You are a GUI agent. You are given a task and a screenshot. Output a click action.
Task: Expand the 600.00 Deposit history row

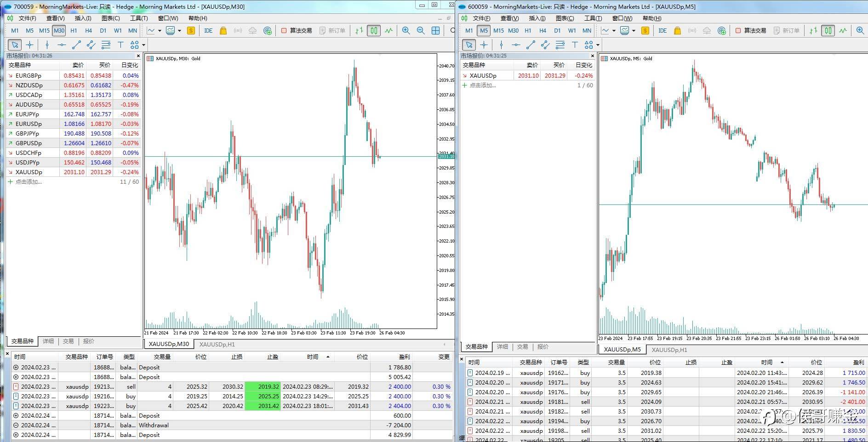16,416
